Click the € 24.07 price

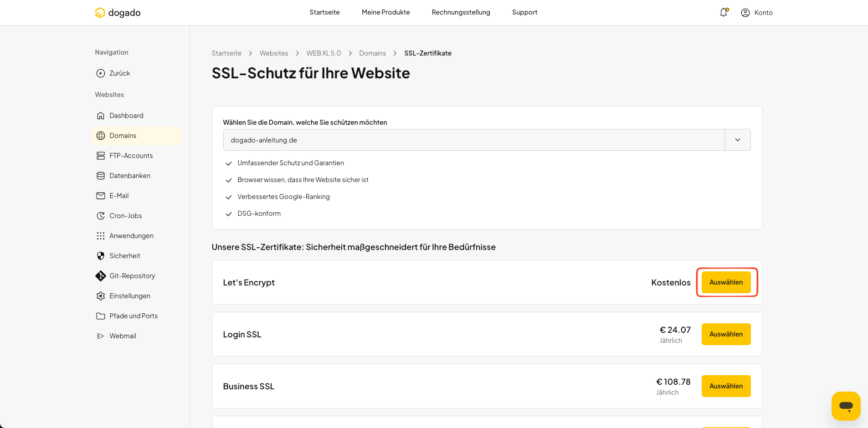[675, 330]
